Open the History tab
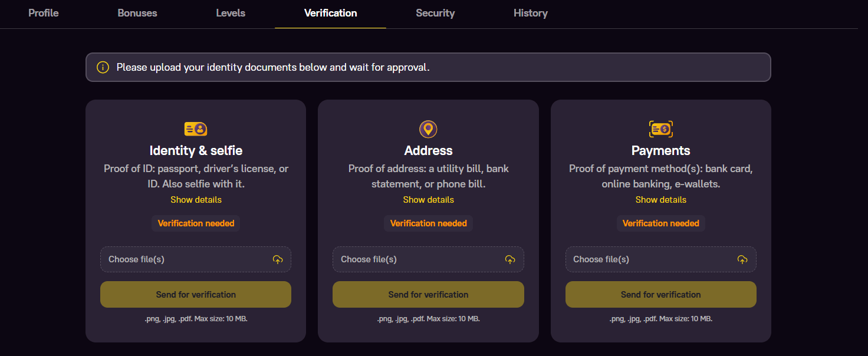 530,12
